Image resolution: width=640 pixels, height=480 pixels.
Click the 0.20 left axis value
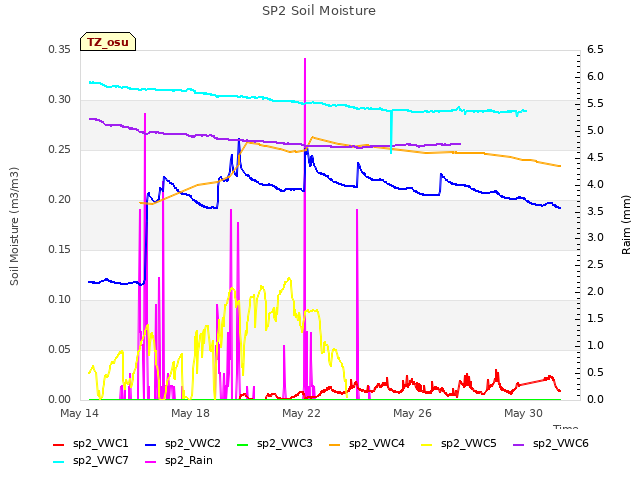60,200
